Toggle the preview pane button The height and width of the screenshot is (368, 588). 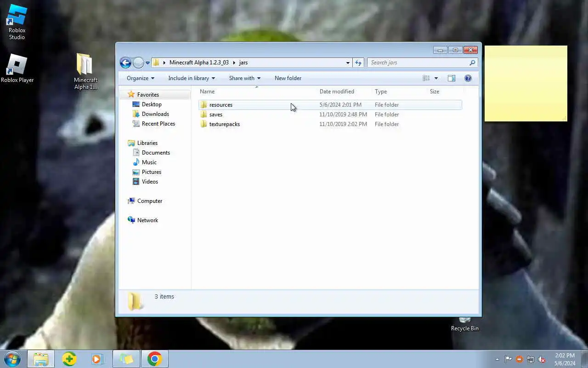[452, 78]
